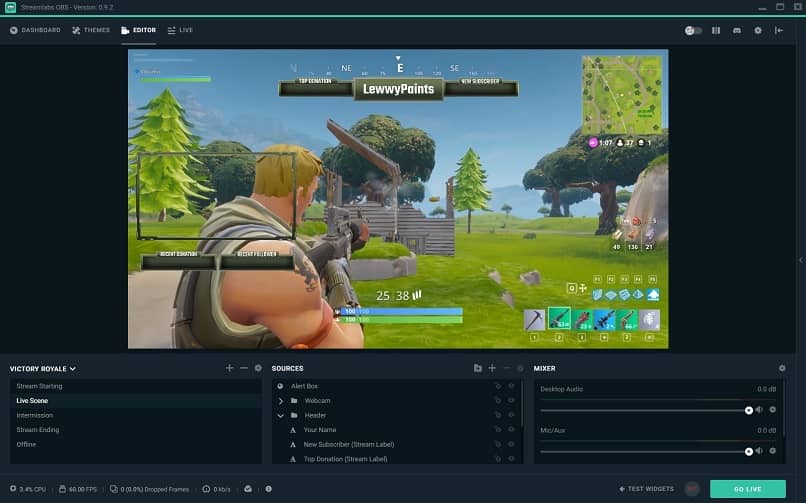Toggle visibility eye of New Subscriber source
The image size is (806, 503).
click(511, 444)
